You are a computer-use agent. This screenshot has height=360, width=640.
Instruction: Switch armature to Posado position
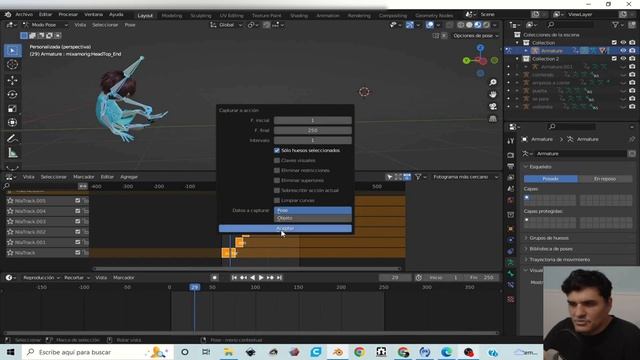tap(551, 179)
